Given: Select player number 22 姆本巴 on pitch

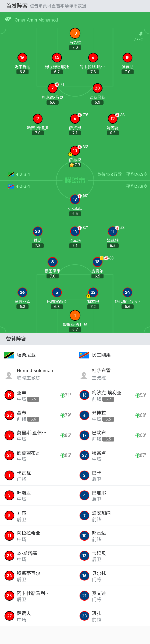Looking at the screenshot, I should tap(93, 292).
